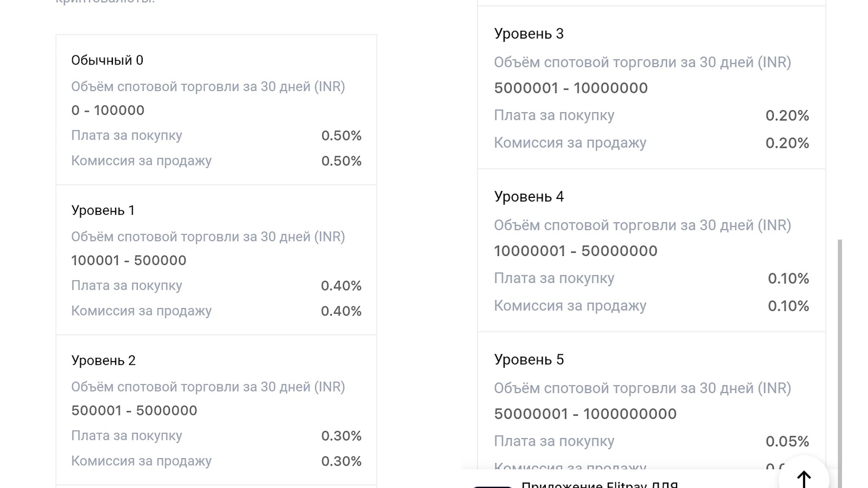Select the Уровень 4 tier heading
The width and height of the screenshot is (868, 488).
pos(529,196)
